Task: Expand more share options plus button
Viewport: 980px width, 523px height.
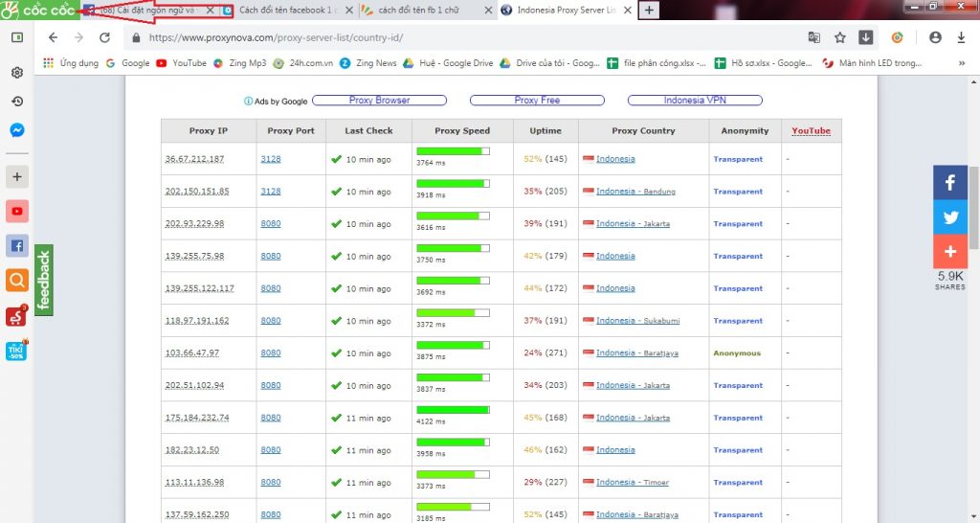Action: pos(950,252)
